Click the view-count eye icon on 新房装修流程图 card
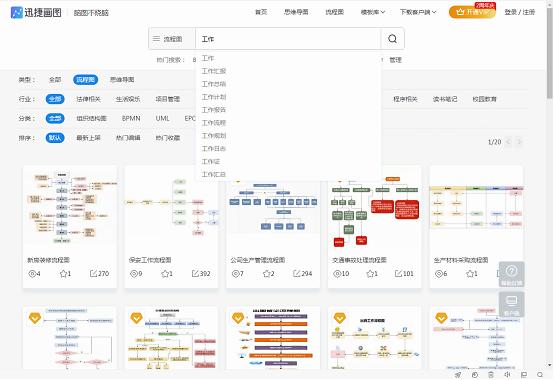Screen dimensions: 554x380 32,273
